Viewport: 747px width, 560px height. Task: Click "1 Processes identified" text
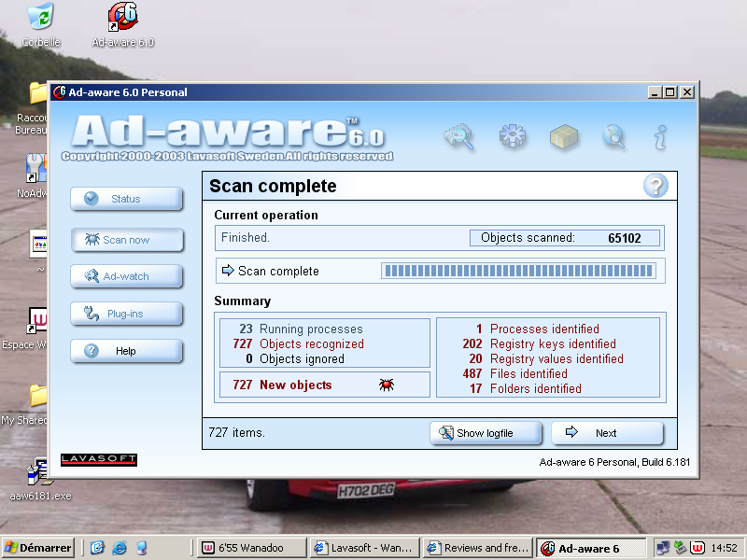[538, 329]
